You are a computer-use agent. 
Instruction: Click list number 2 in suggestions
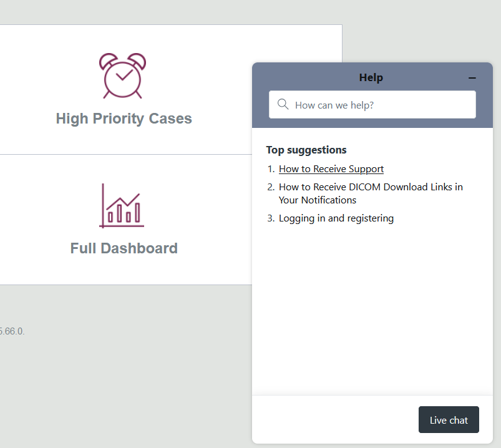pos(271,187)
